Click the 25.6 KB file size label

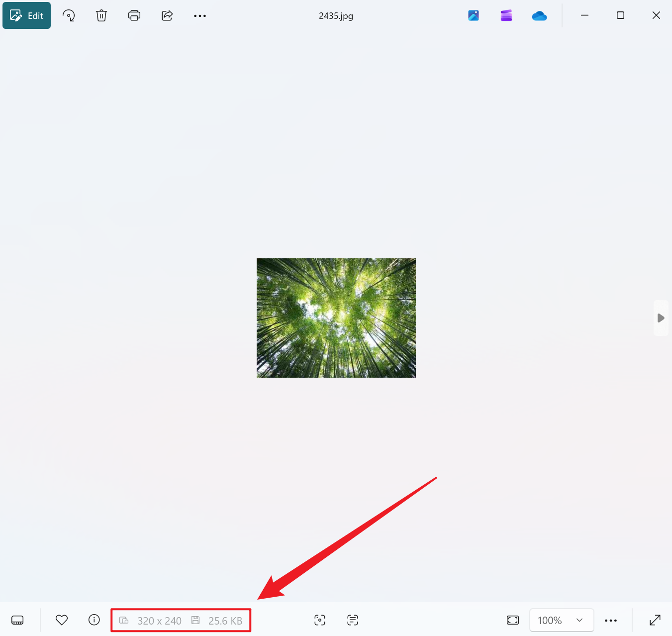point(225,621)
